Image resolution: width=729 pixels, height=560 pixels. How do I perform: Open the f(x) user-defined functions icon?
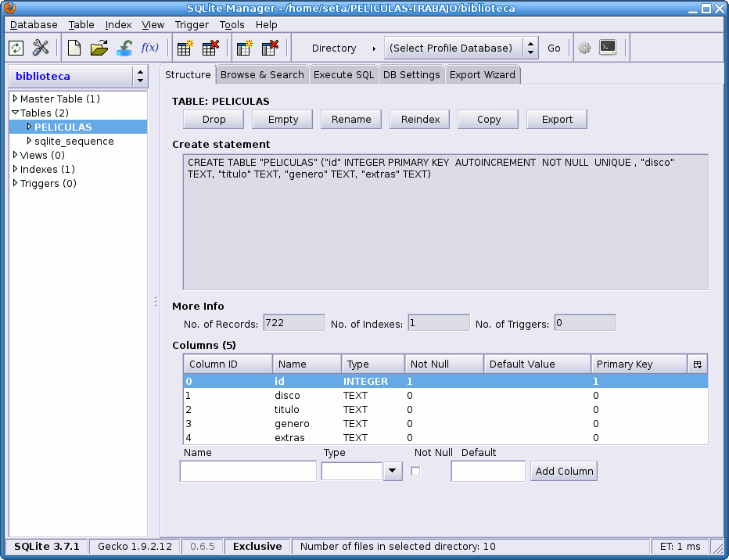[x=149, y=48]
